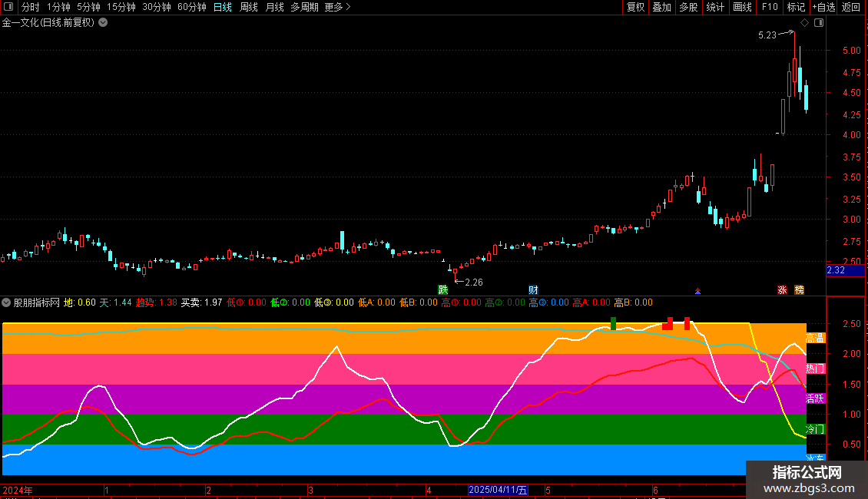Click the 天: 1.44 indicator value
Image resolution: width=868 pixels, height=499 pixels.
pos(116,302)
